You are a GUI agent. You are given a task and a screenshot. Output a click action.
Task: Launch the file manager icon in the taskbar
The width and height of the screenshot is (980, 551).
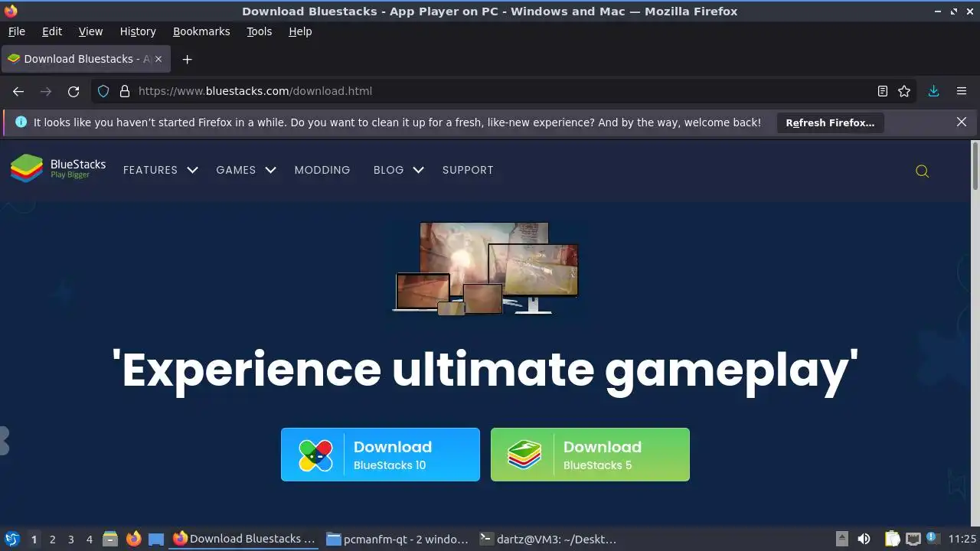110,539
